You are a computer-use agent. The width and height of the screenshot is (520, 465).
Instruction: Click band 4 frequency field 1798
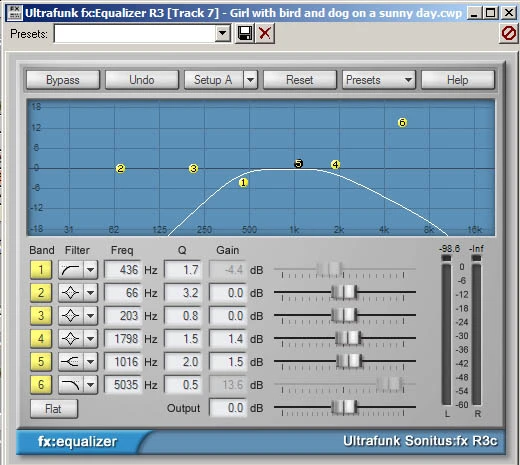[x=123, y=339]
